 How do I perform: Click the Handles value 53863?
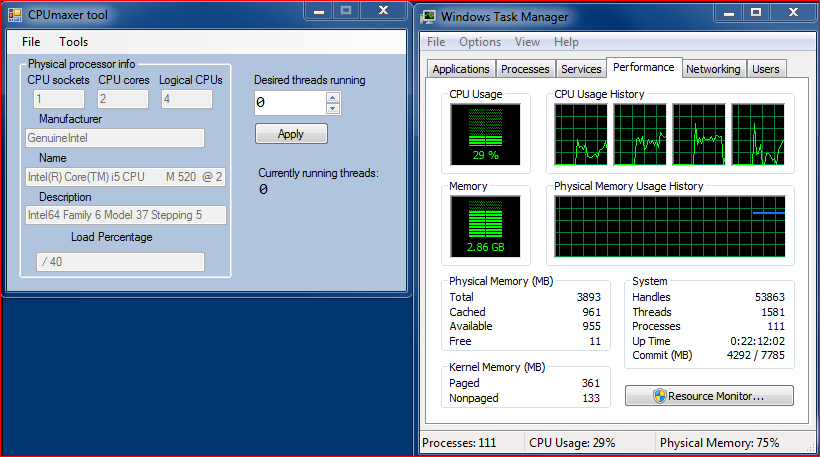coord(769,297)
